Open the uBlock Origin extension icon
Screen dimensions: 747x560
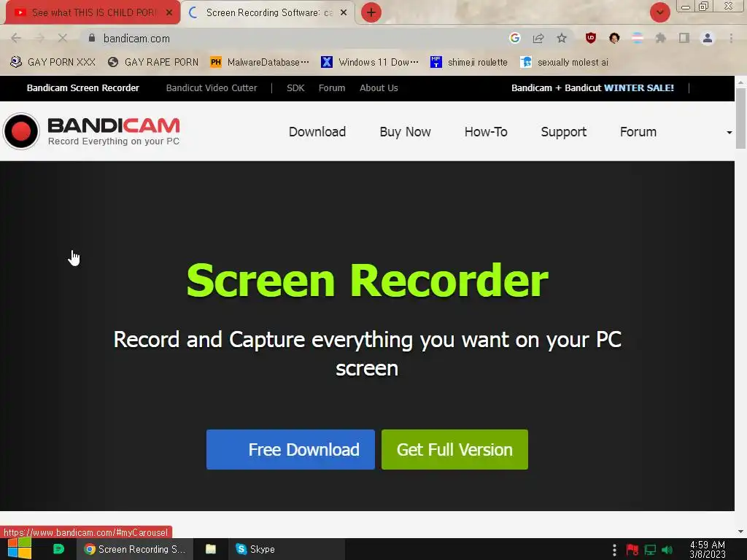click(x=591, y=38)
